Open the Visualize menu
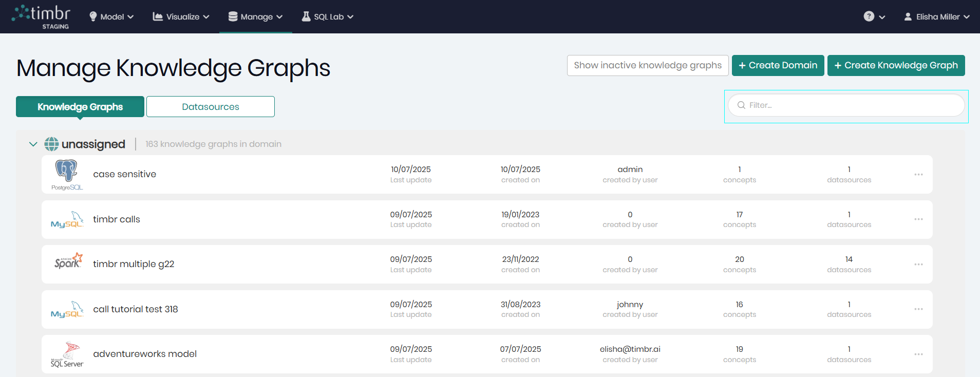The width and height of the screenshot is (980, 377). point(181,17)
